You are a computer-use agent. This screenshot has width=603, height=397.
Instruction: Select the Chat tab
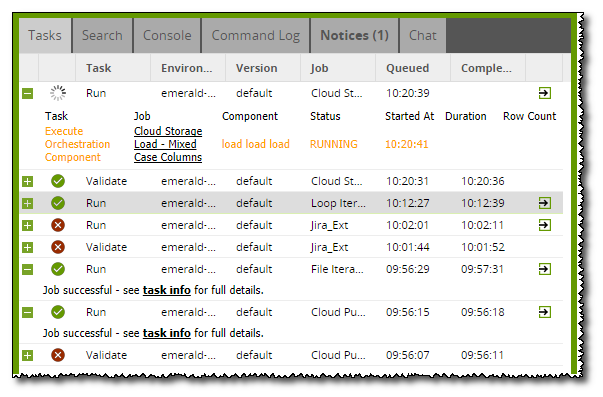(423, 35)
